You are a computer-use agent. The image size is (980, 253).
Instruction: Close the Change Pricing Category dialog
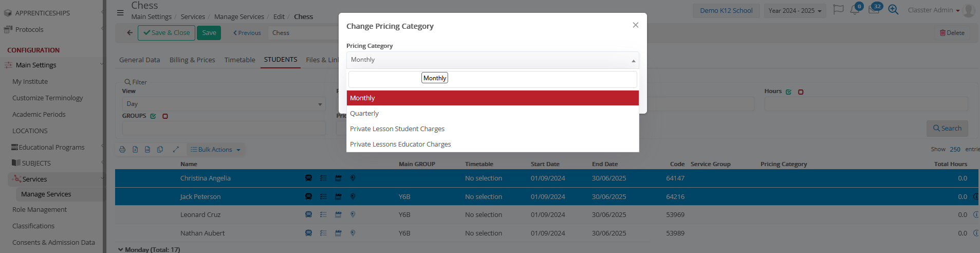click(636, 25)
